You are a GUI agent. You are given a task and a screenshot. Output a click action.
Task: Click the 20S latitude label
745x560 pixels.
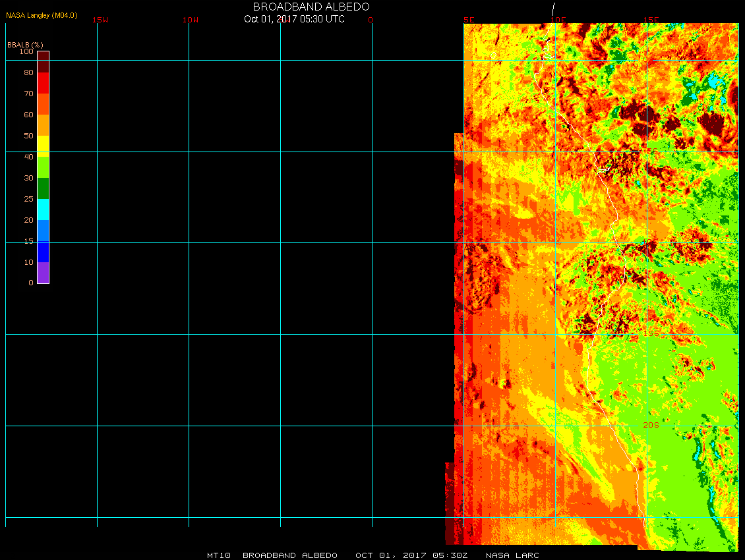651,425
